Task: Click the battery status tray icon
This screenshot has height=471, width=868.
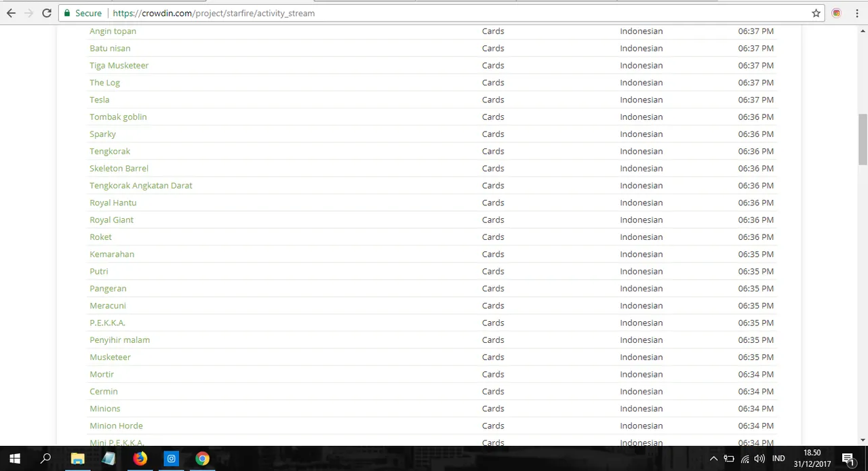Action: 729,459
